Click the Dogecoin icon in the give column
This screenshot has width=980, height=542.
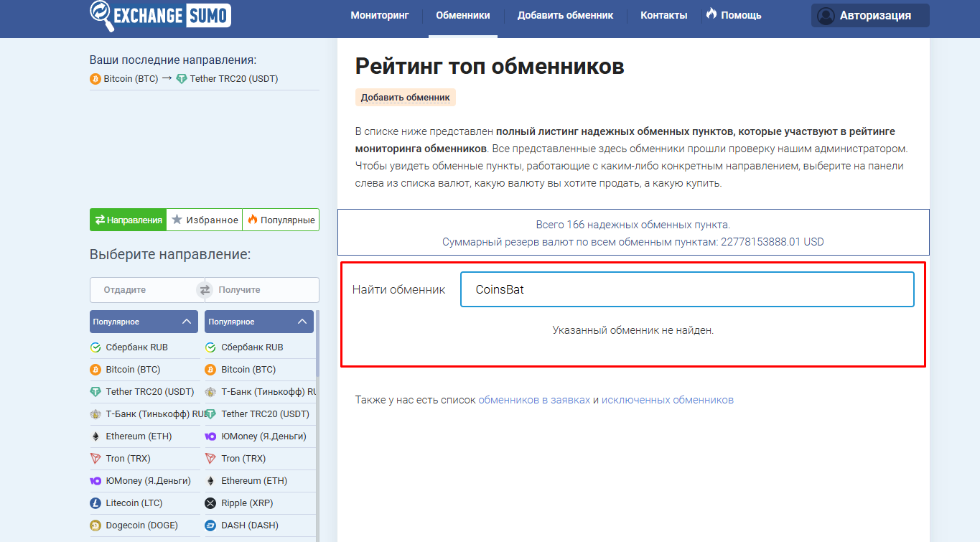click(95, 525)
